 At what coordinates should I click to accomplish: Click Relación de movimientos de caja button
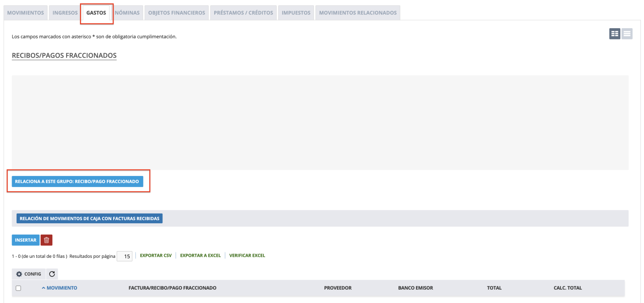pos(89,218)
